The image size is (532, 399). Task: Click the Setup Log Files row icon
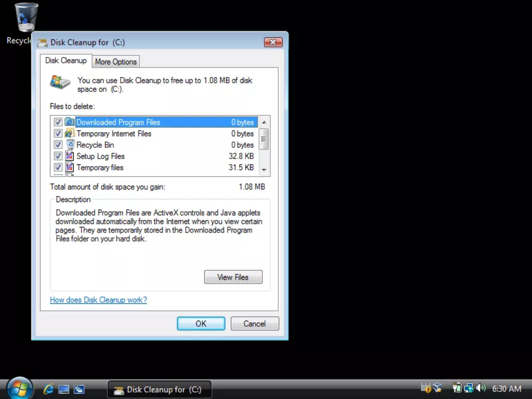70,156
